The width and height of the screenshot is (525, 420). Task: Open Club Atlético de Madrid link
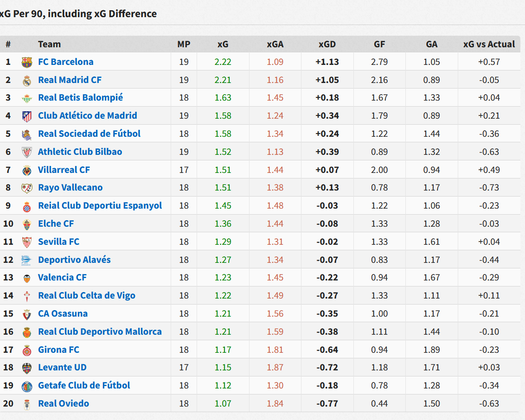coord(87,116)
